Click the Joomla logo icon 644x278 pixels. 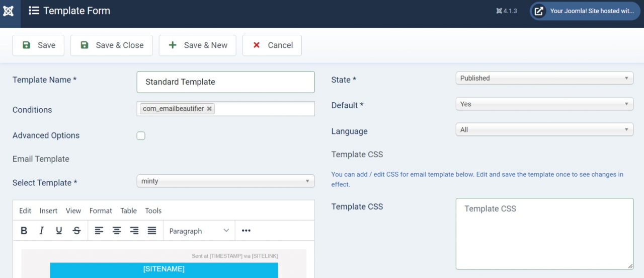pyautogui.click(x=9, y=11)
